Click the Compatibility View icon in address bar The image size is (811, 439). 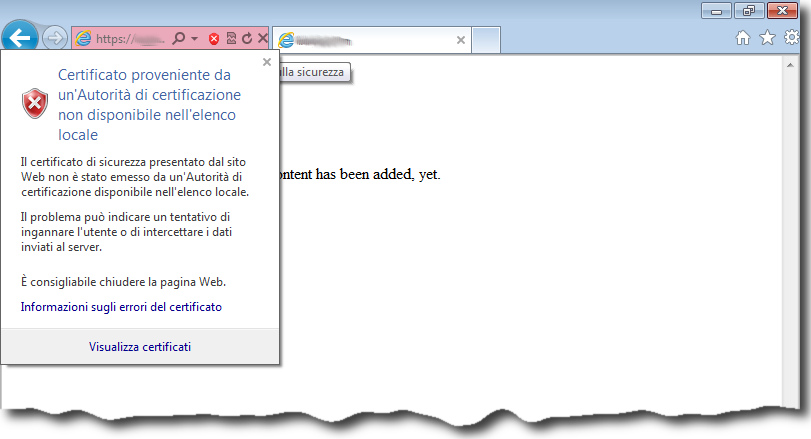pos(230,39)
